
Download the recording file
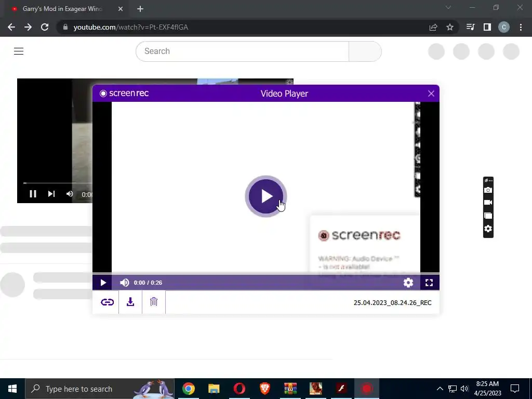tap(130, 302)
